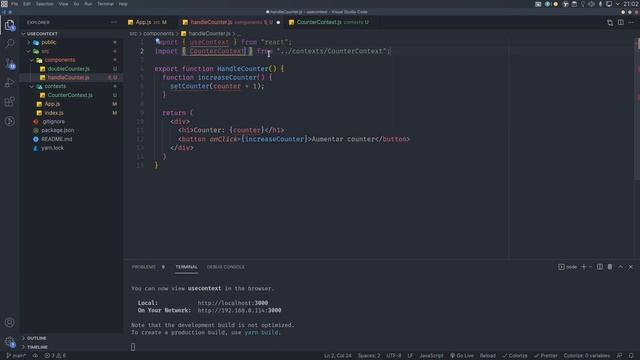Click the compare changes icon in editor toolbar
The width and height of the screenshot is (640, 360).
[x=610, y=22]
